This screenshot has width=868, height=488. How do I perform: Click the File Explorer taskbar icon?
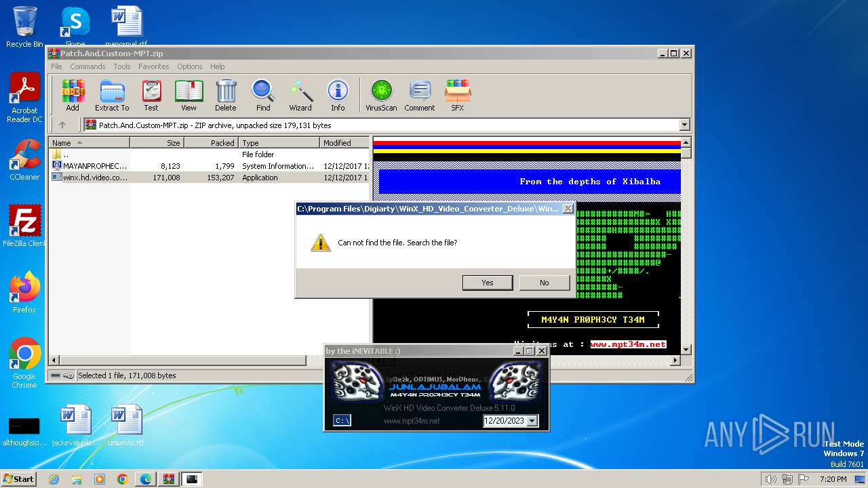(x=77, y=479)
